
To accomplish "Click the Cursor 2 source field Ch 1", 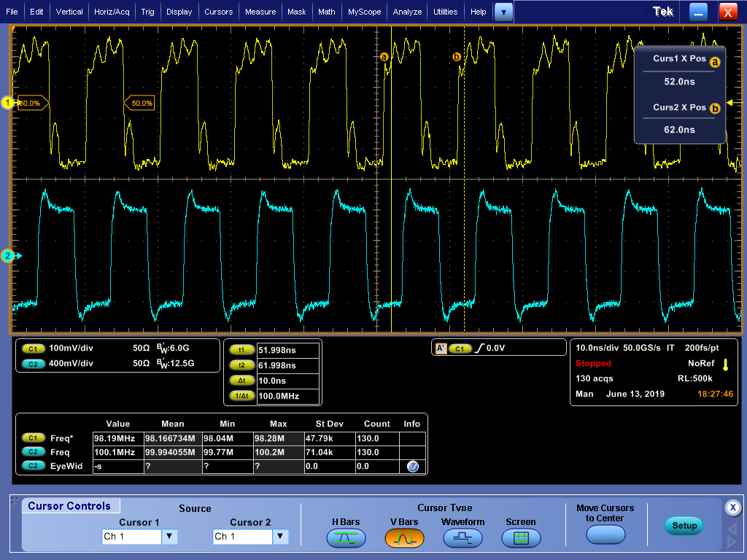I will [x=243, y=536].
